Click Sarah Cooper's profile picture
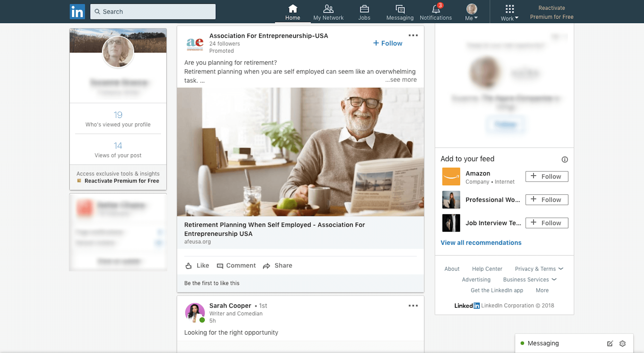 (x=195, y=312)
